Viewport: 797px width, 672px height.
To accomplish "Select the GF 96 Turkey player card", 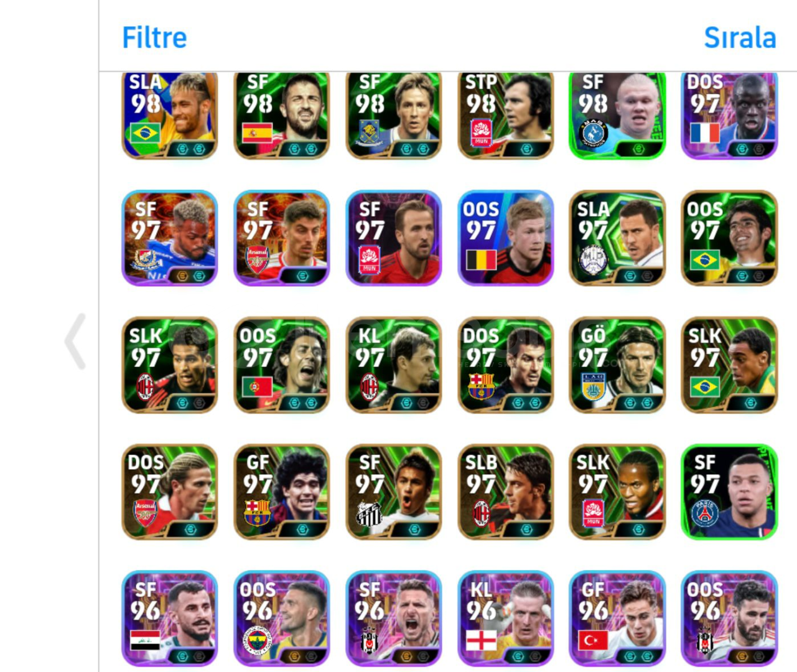I will pos(617,619).
